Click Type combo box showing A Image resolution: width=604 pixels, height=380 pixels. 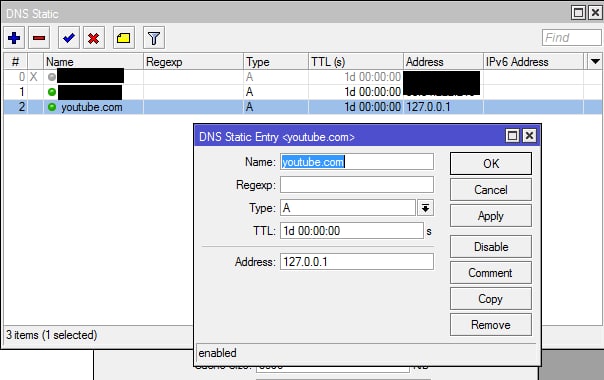(x=348, y=208)
